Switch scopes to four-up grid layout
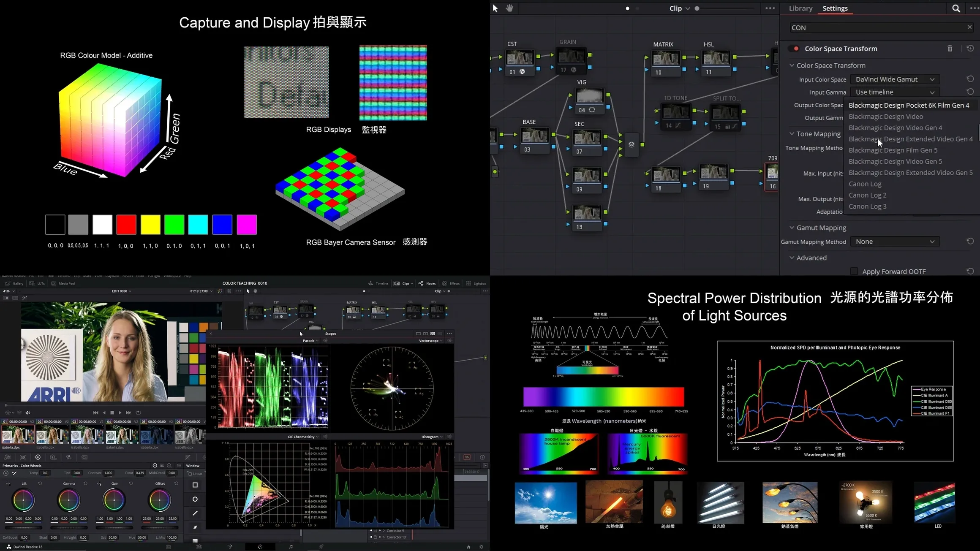 click(x=433, y=334)
